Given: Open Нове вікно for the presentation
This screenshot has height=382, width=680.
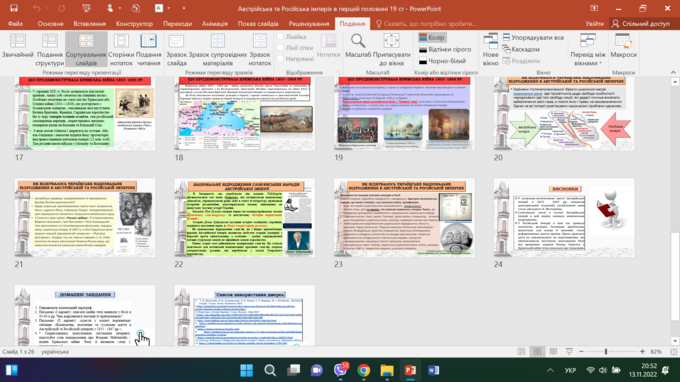Looking at the screenshot, I should tap(490, 50).
